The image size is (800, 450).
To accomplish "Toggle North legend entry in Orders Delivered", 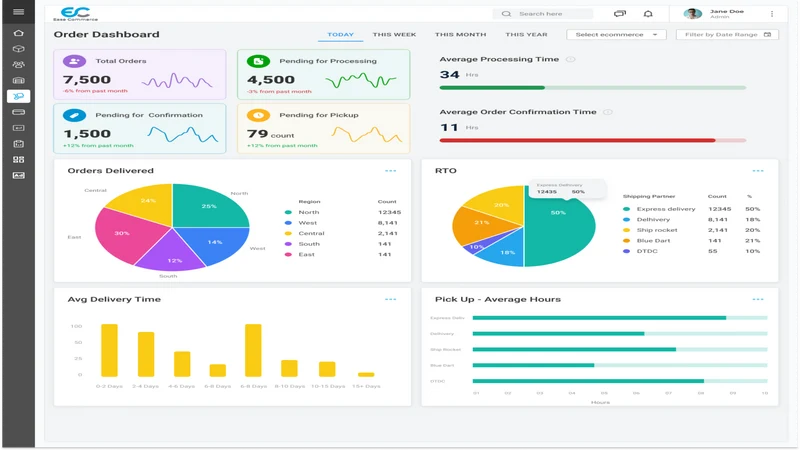I will click(x=303, y=212).
